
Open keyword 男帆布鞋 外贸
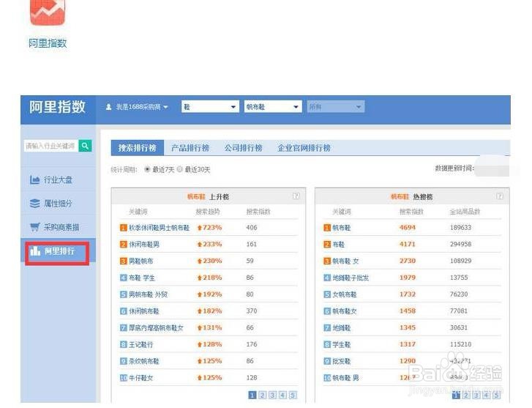point(148,294)
